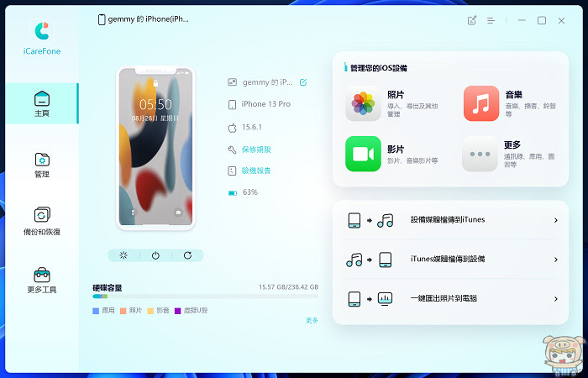The width and height of the screenshot is (588, 378).
Task: Click the restart refresh icon below phone
Action: [187, 255]
